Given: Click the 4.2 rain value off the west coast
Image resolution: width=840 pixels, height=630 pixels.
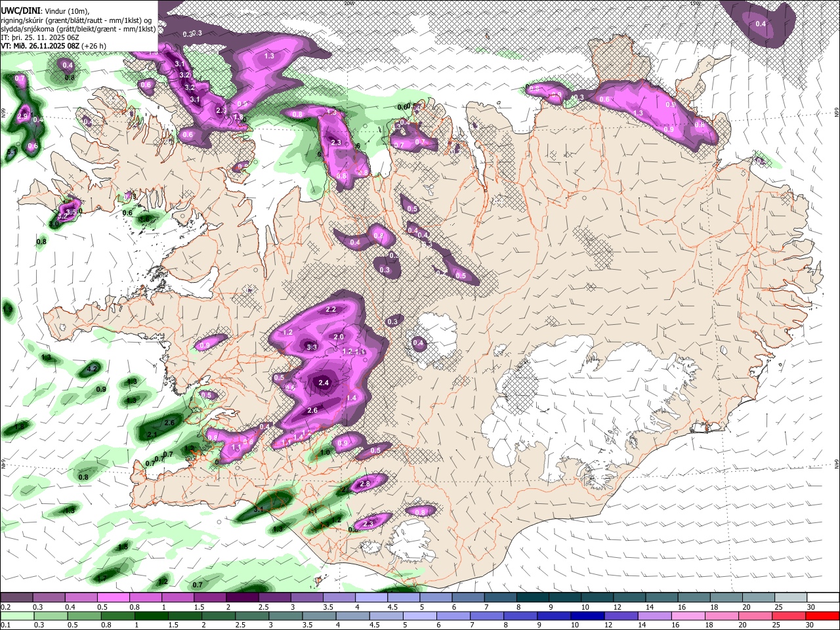Looking at the screenshot, I should pyautogui.click(x=93, y=369).
